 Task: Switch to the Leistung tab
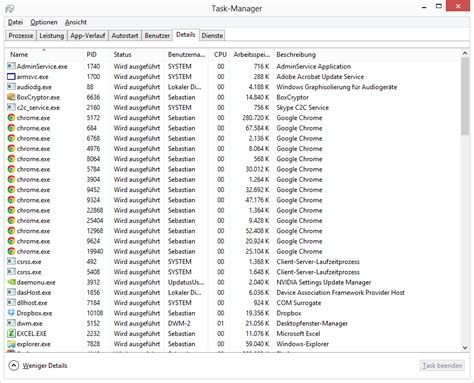(52, 36)
